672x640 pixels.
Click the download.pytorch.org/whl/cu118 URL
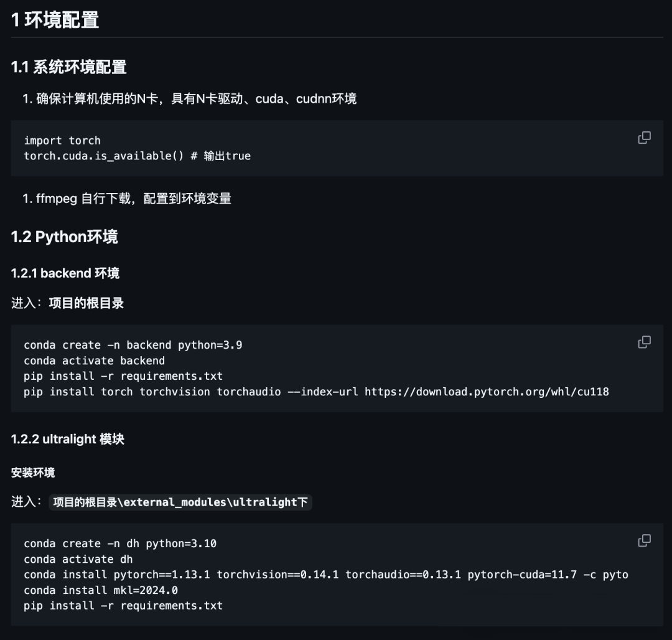click(x=487, y=392)
